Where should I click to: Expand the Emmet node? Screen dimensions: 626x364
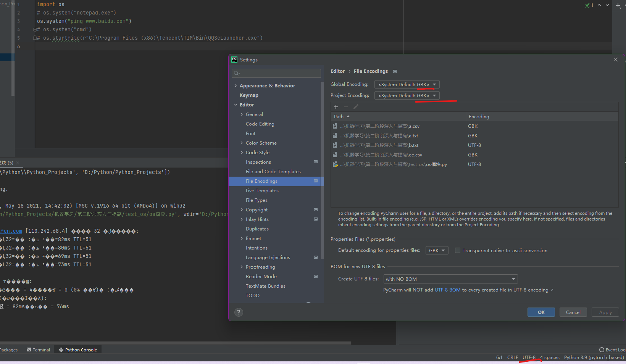242,238
